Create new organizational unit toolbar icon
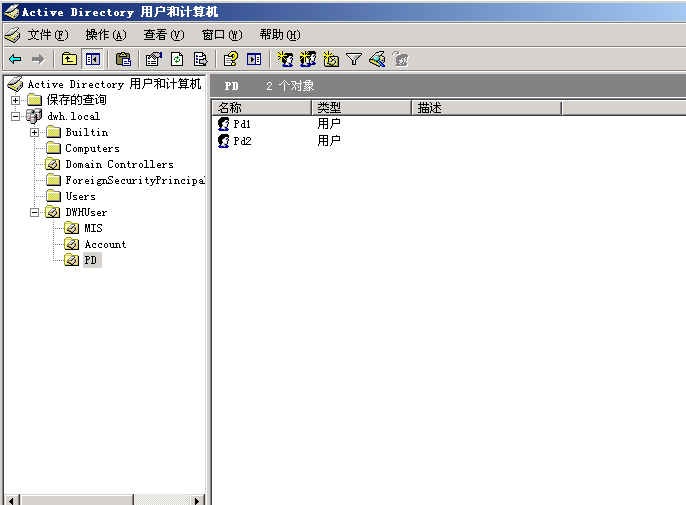 (x=331, y=59)
